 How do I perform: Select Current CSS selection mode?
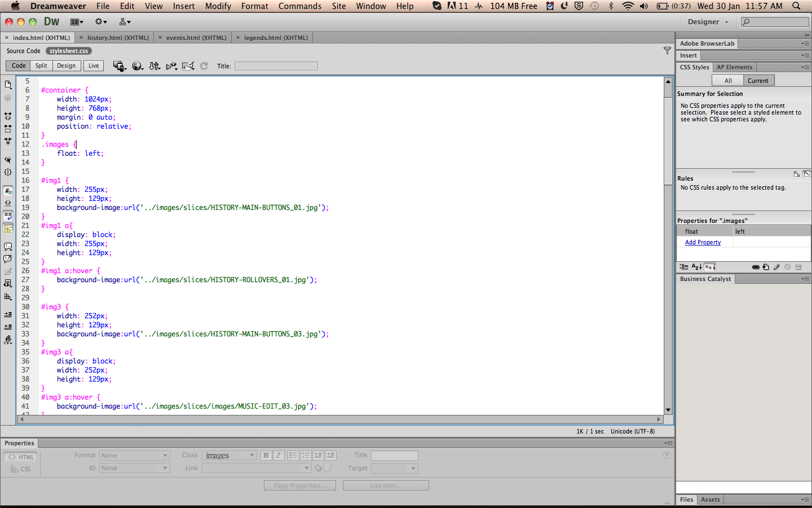[x=758, y=81]
